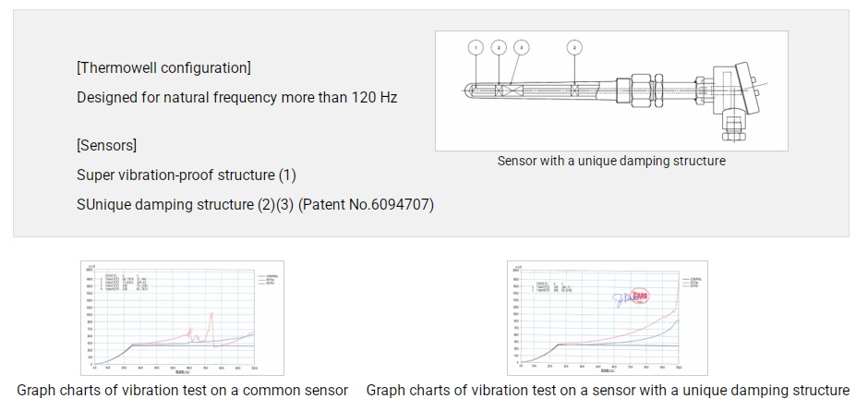Click the red stamp seal on damping graph
The height and width of the screenshot is (411, 868).
tap(640, 296)
